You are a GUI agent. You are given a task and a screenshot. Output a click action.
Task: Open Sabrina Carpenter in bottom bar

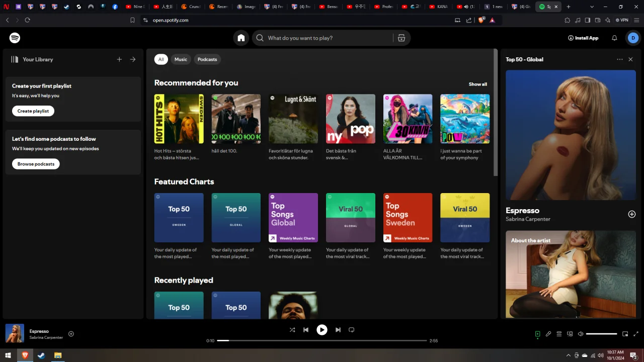pyautogui.click(x=46, y=337)
